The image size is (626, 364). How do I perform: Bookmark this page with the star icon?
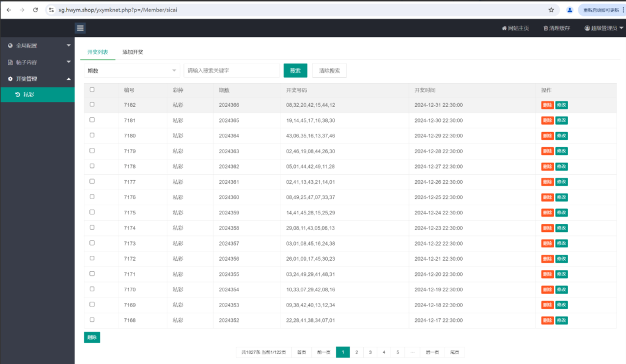point(551,10)
